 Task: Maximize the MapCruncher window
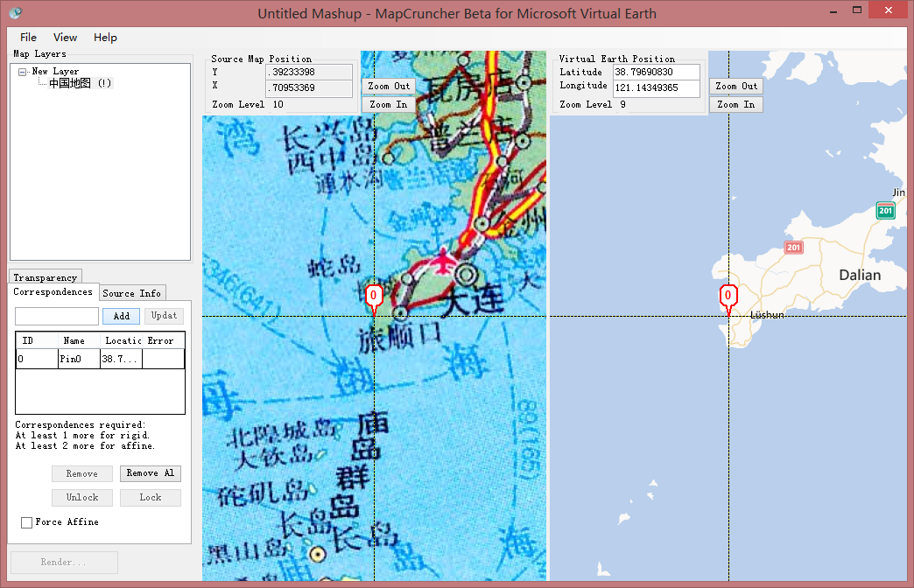[857, 10]
